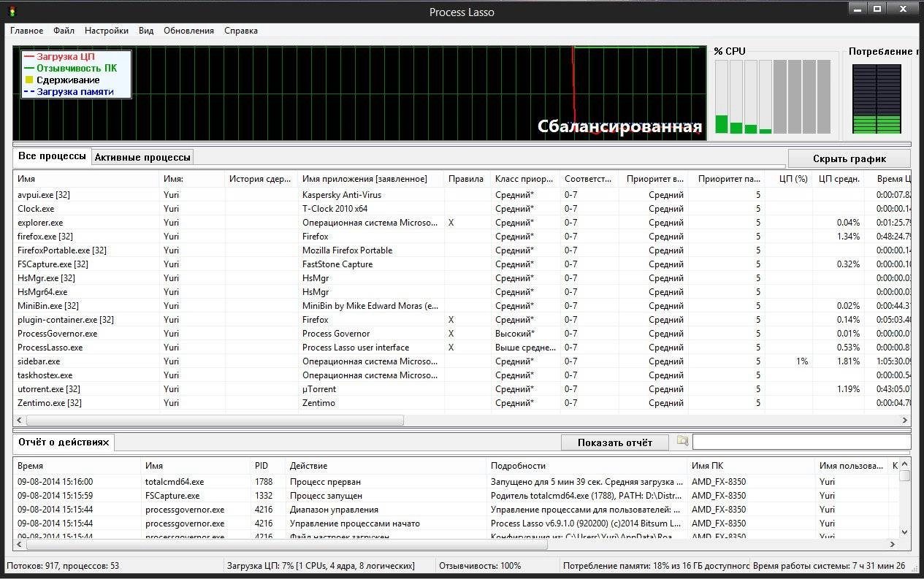The height and width of the screenshot is (579, 924).
Task: Sort log by the PID column header
Action: click(x=267, y=465)
